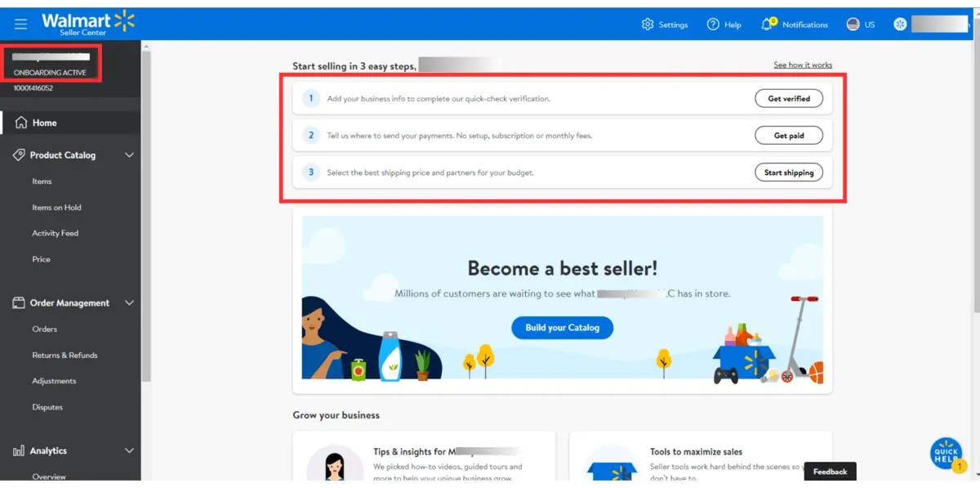Viewport: 980px width, 488px height.
Task: Expand the Product Catalog chevron
Action: click(129, 154)
